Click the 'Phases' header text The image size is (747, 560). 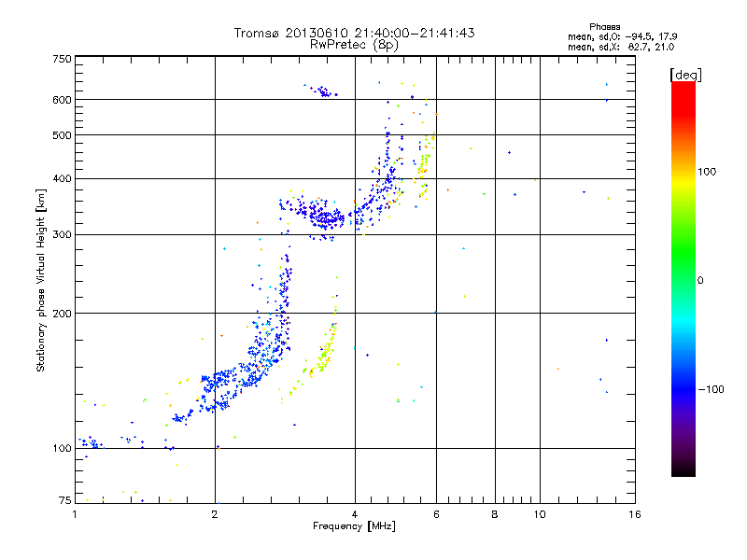click(604, 27)
